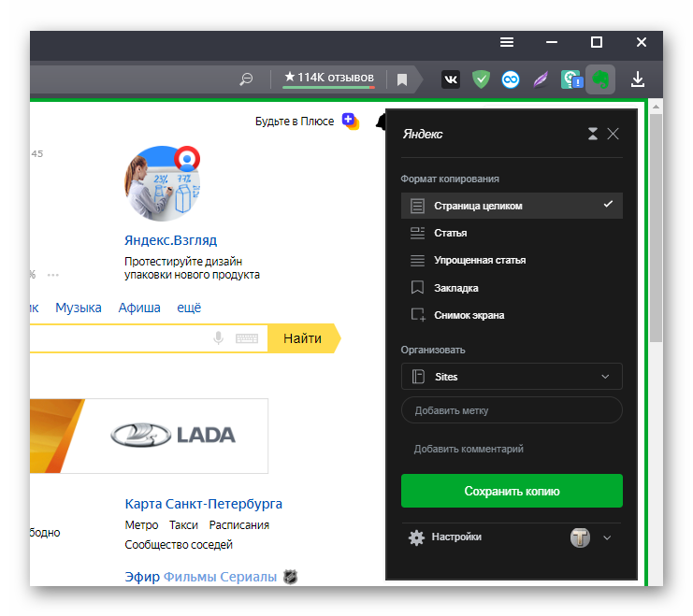Select Упрощенная статья clip format
The height and width of the screenshot is (616, 693).
click(512, 260)
